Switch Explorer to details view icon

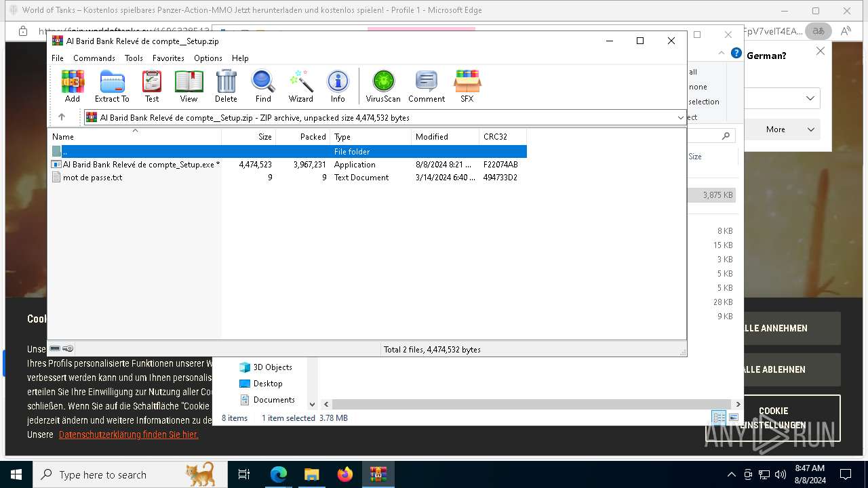[718, 418]
